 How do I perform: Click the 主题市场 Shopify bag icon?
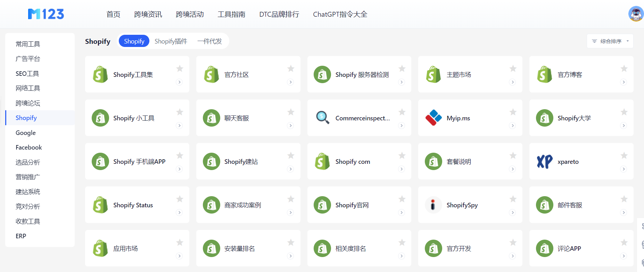coord(434,74)
